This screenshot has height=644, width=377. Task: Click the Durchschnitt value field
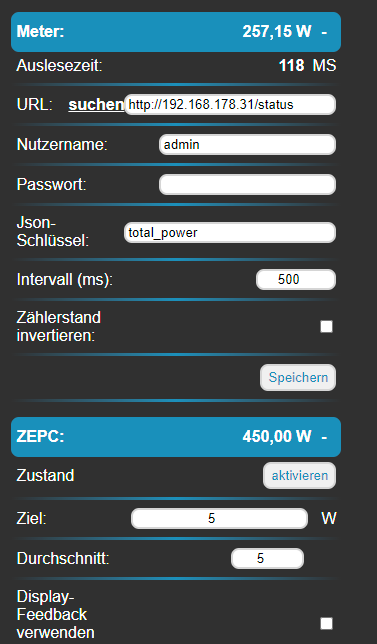point(267,559)
